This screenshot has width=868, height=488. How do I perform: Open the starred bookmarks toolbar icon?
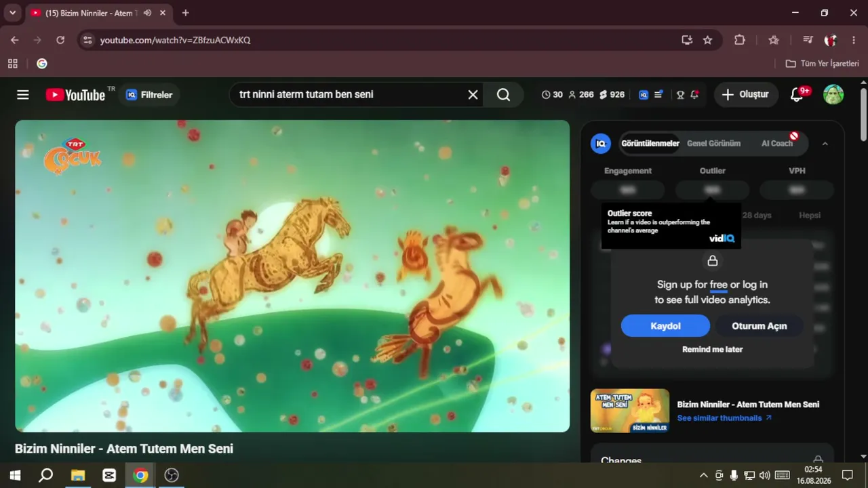pos(774,40)
